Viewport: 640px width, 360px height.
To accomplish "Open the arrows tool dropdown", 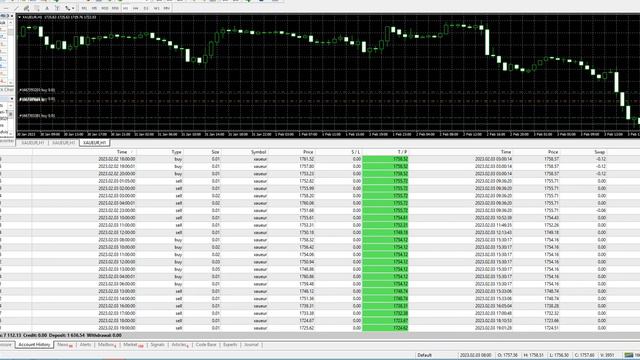I will [x=73, y=8].
